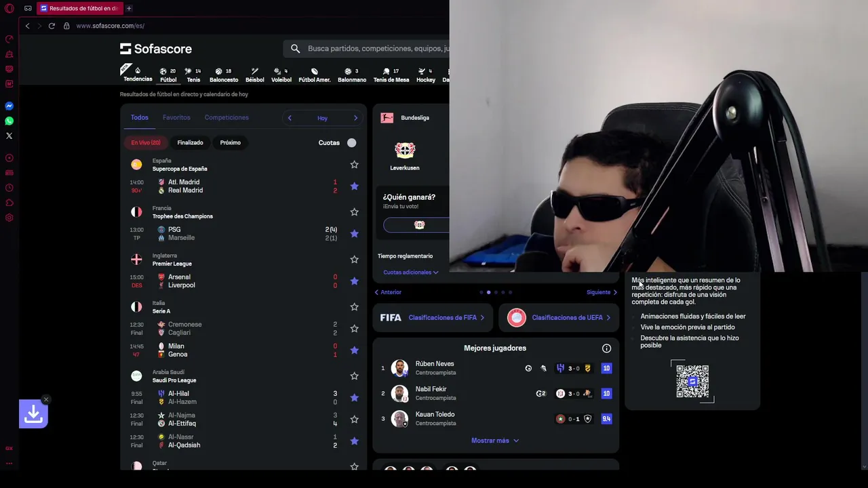Screen dimensions: 868x488
Task: Favorite the Al-Najma vs Al-Ettifaq match
Action: point(354,420)
